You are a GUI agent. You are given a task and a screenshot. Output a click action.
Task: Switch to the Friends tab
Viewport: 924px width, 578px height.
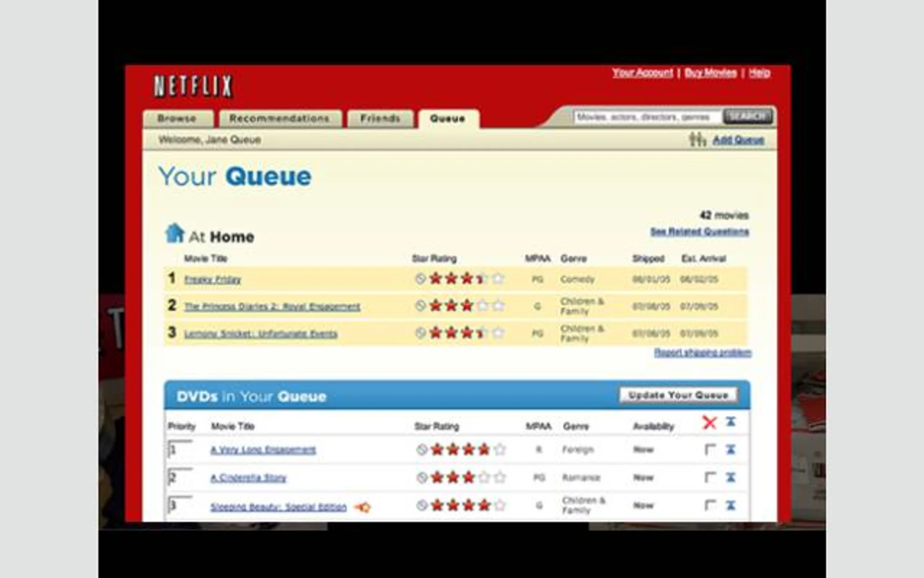380,119
